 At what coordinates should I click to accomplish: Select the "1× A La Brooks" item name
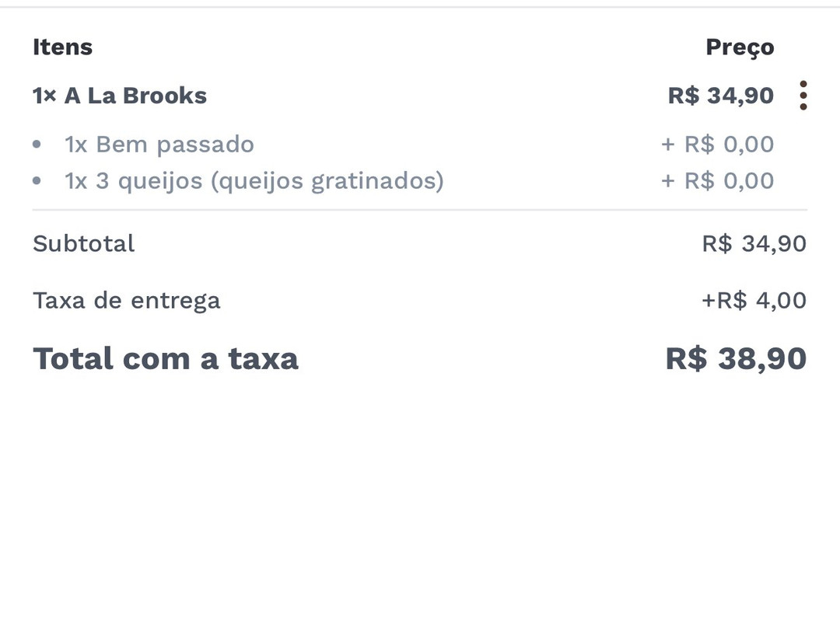click(120, 96)
